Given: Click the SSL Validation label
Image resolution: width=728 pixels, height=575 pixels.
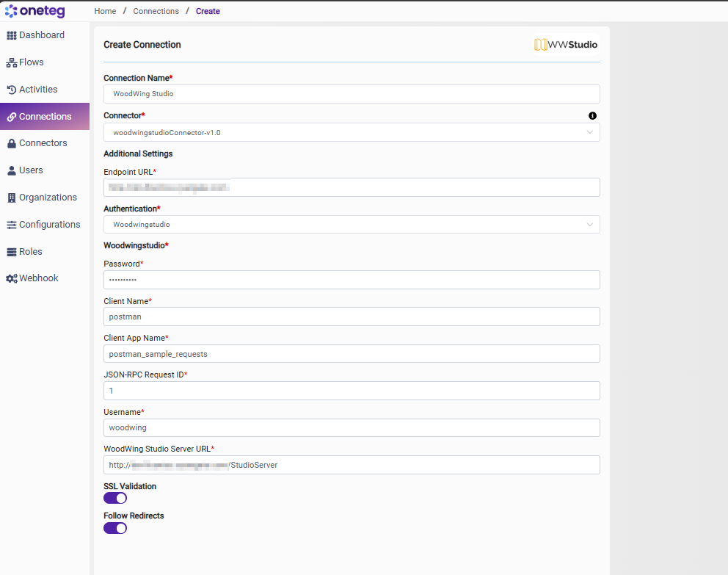Looking at the screenshot, I should pyautogui.click(x=130, y=486).
